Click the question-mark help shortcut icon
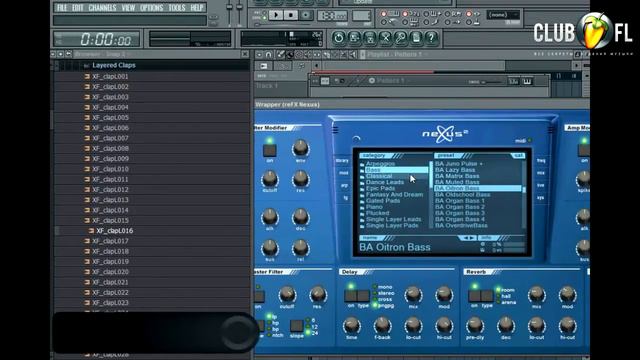 coord(431,38)
